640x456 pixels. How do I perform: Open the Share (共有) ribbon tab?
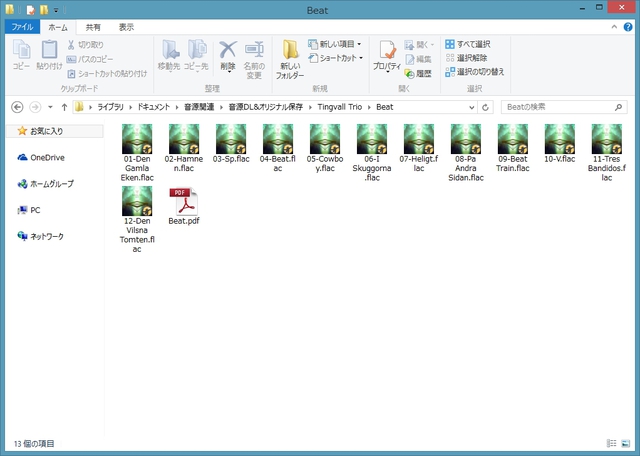92,27
